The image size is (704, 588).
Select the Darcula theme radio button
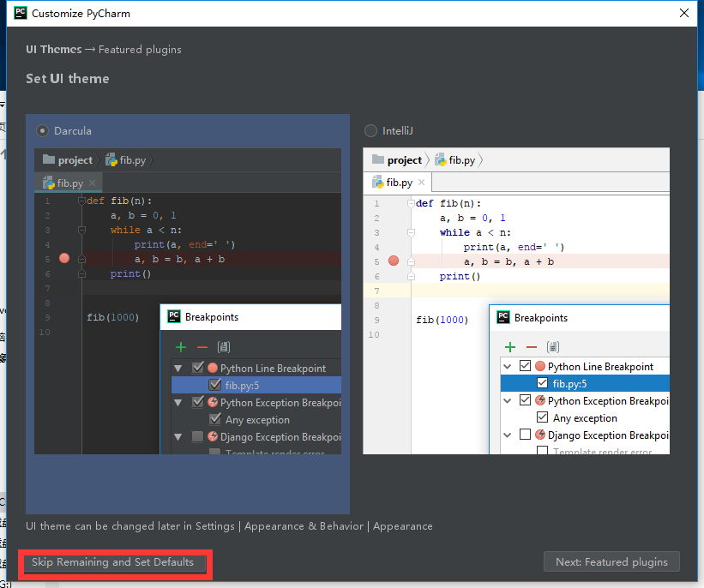click(42, 130)
